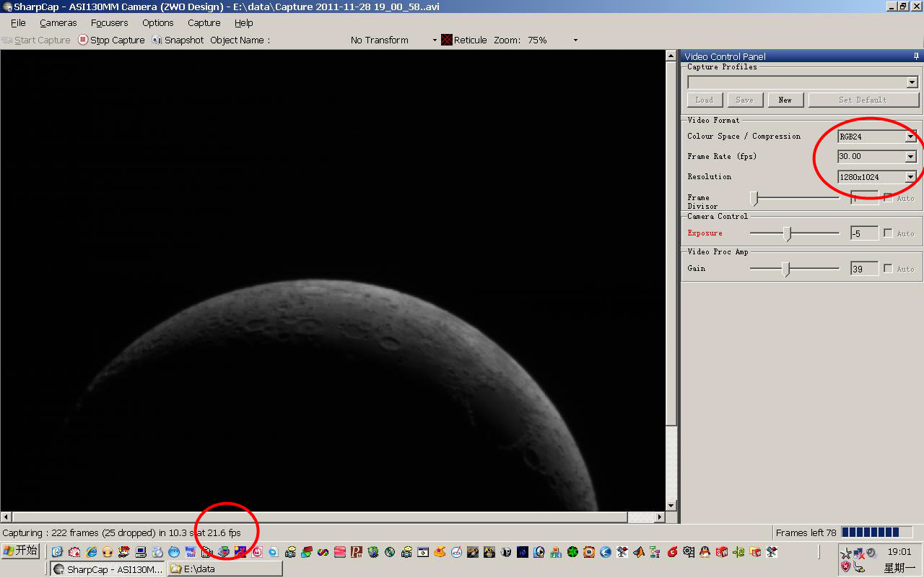Open the Options menu
Screen dimensions: 924x578
point(158,23)
